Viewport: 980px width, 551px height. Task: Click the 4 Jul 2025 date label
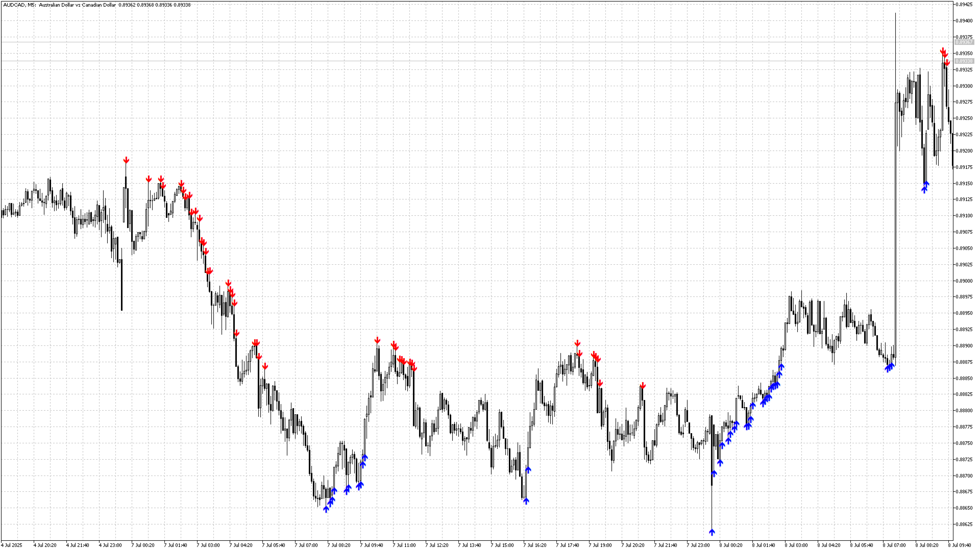12,545
